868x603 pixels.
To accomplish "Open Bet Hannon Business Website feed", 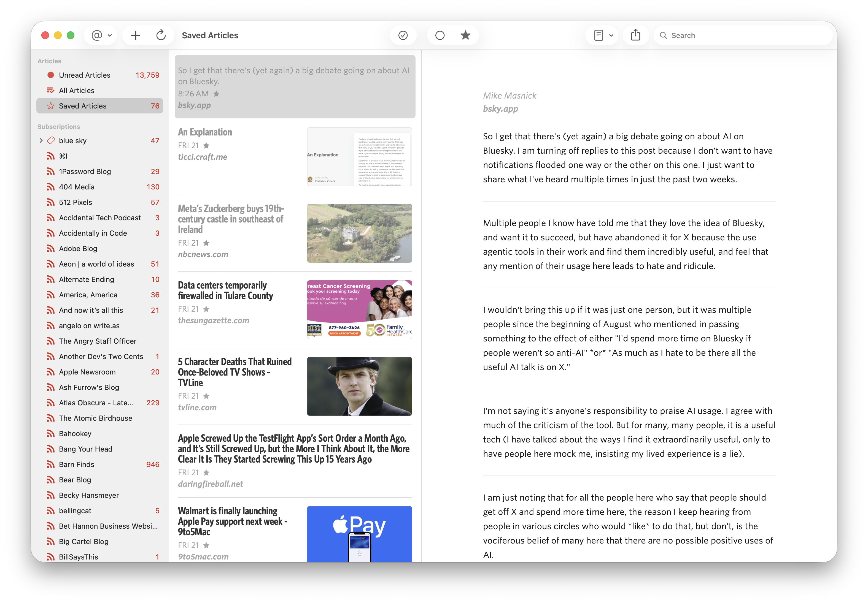I will click(99, 526).
